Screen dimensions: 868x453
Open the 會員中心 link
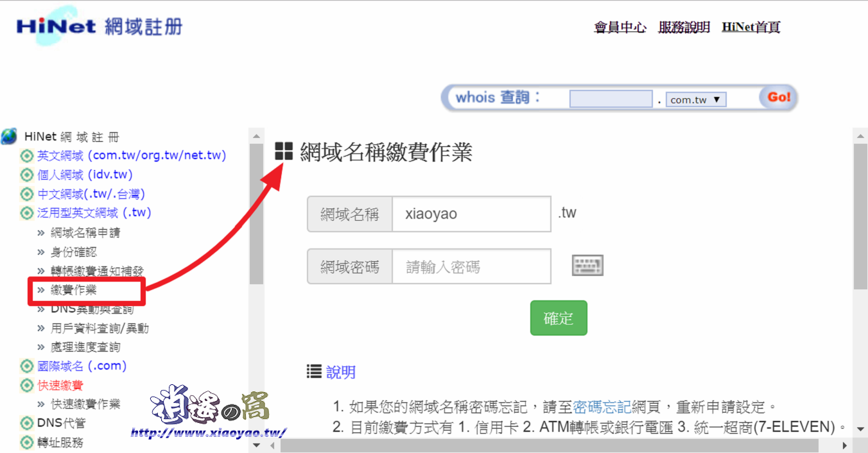point(620,27)
